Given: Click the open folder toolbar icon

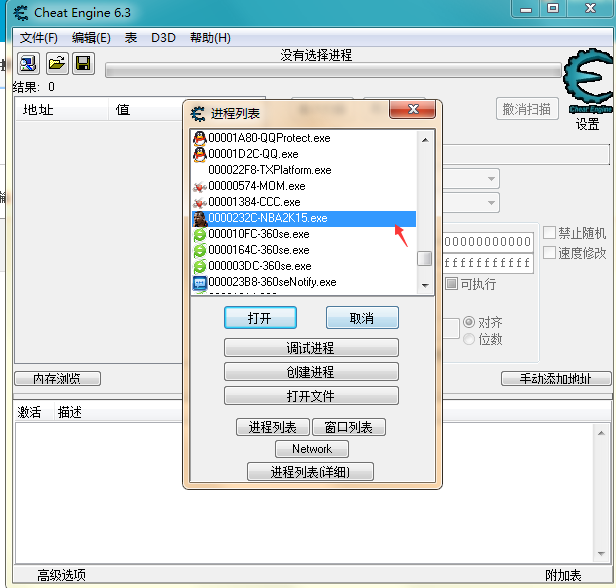Looking at the screenshot, I should tap(57, 63).
